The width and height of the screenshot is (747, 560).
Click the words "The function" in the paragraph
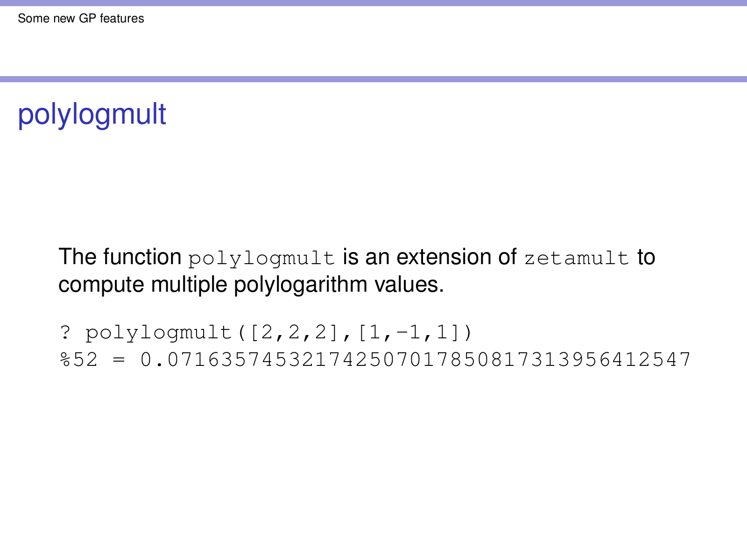[120, 257]
